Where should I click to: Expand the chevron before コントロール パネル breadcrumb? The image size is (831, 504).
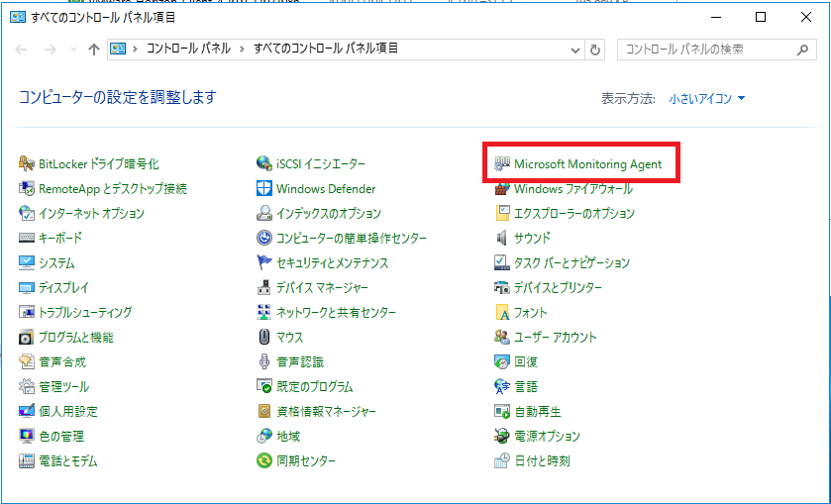coord(135,50)
